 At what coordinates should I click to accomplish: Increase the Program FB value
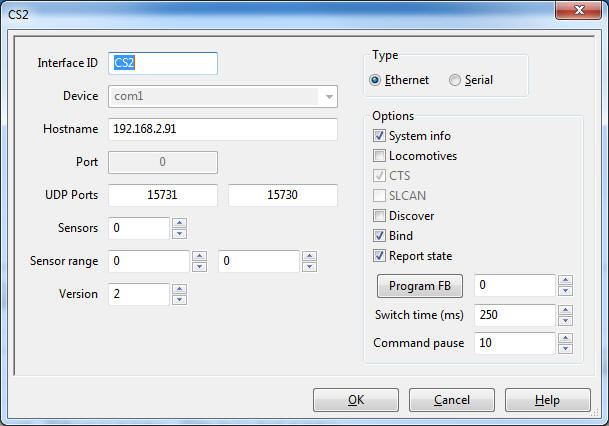tap(566, 280)
